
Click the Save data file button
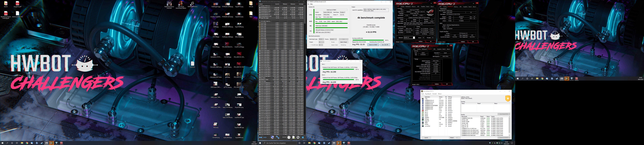click(385, 45)
